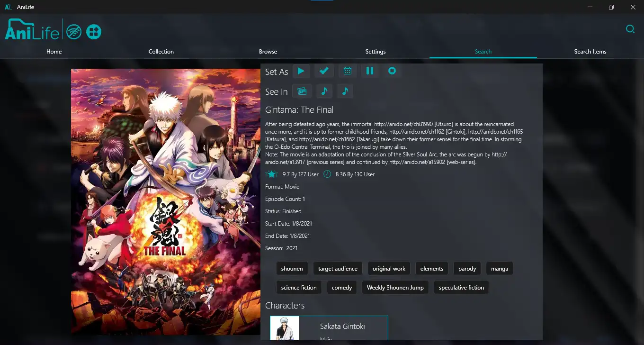Viewport: 644px width, 345px height.
Task: Click the speculative fiction tag
Action: [461, 288]
